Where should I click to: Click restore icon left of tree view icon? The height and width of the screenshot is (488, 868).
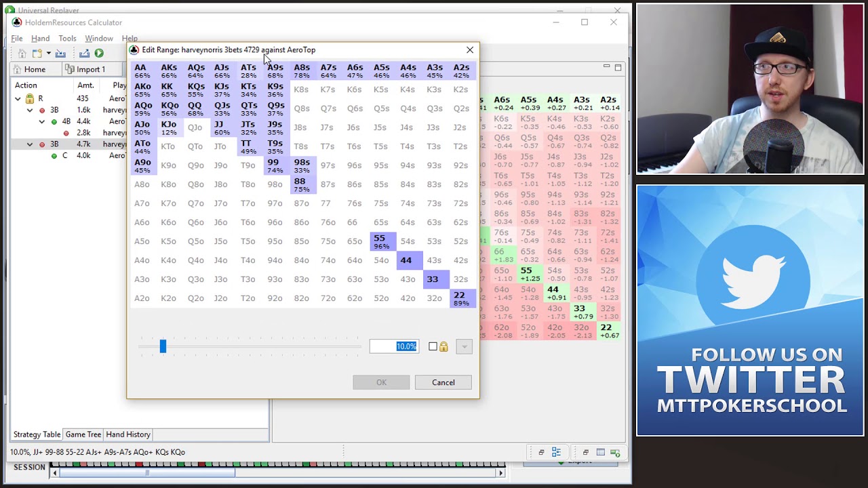click(x=541, y=452)
